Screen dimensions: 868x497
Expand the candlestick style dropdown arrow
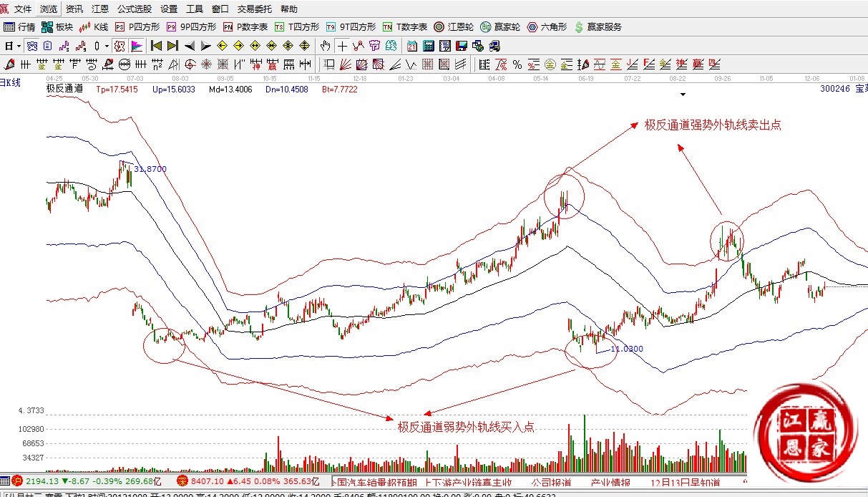107,46
